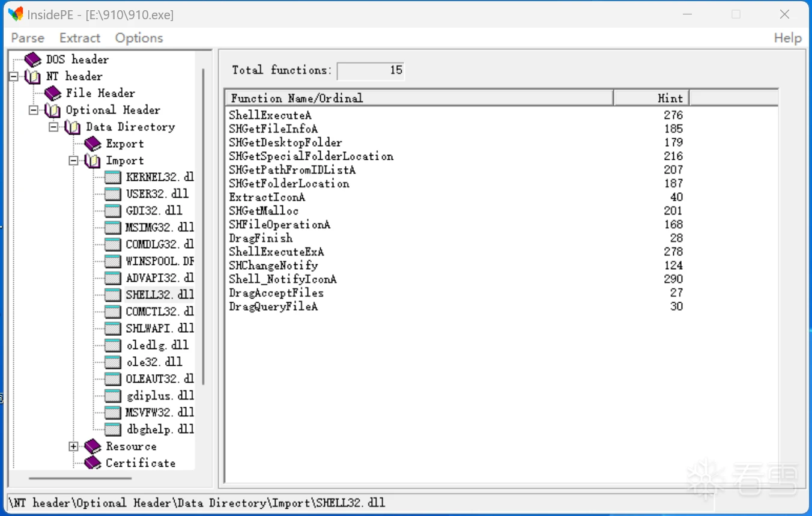Collapse the Data Directory node

pyautogui.click(x=53, y=127)
